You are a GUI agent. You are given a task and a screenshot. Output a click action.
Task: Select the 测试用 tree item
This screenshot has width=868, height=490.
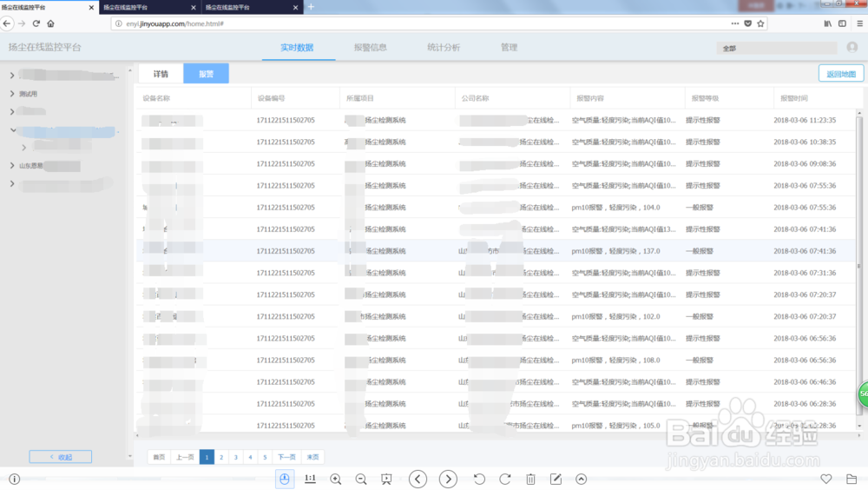click(29, 94)
